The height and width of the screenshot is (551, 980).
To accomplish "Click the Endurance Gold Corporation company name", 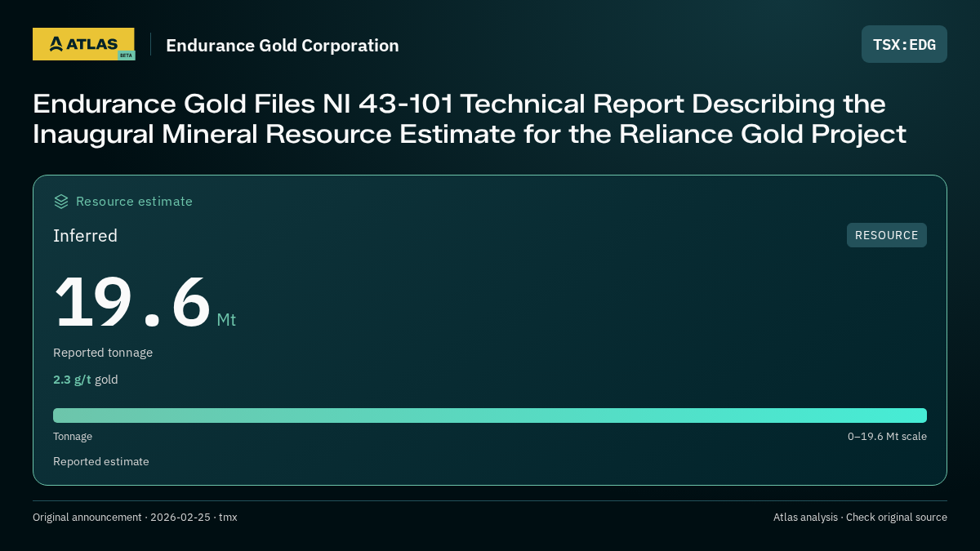I will pos(283,46).
